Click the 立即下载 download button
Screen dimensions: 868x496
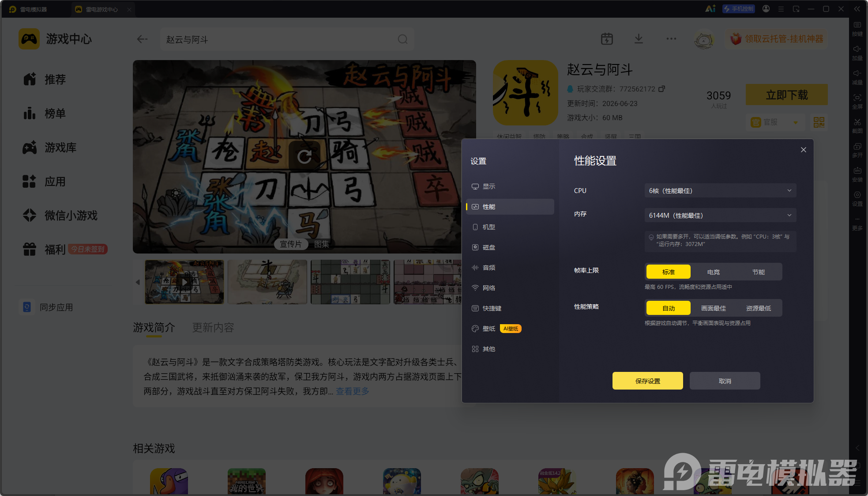[786, 95]
